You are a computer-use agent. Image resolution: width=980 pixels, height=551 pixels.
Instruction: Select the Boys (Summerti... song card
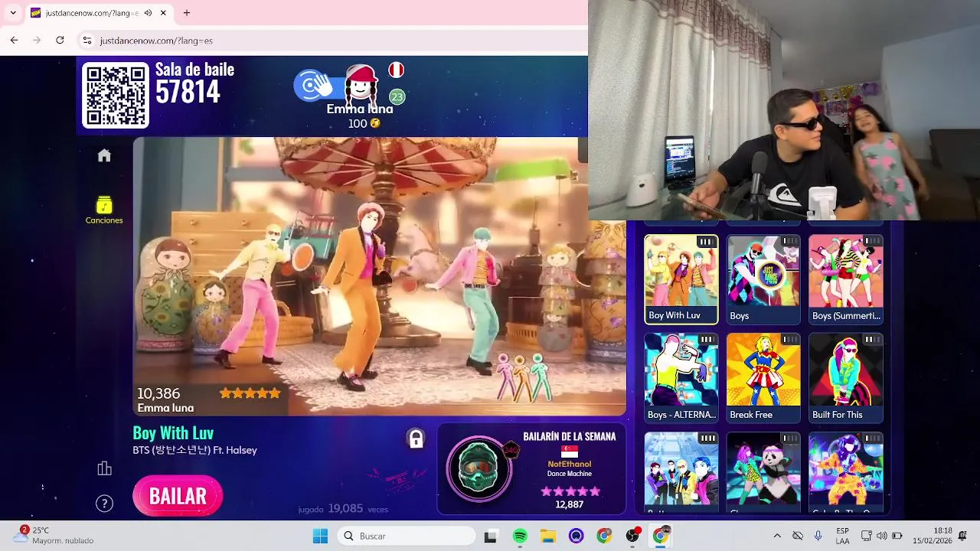tap(846, 279)
